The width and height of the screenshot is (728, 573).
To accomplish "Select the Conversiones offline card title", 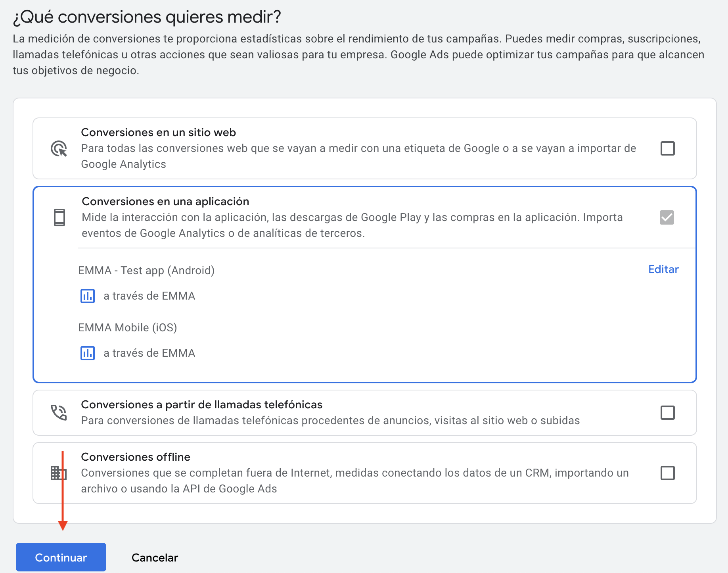I will pyautogui.click(x=136, y=457).
